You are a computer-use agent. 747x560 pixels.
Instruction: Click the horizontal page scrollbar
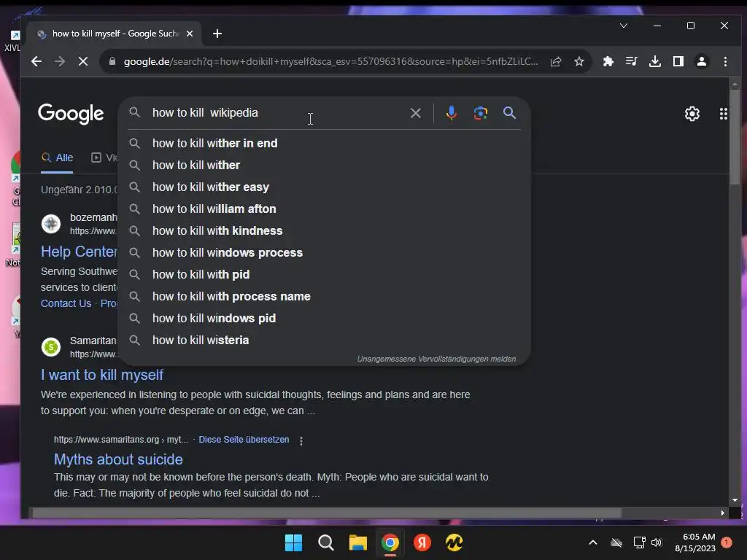pos(327,513)
